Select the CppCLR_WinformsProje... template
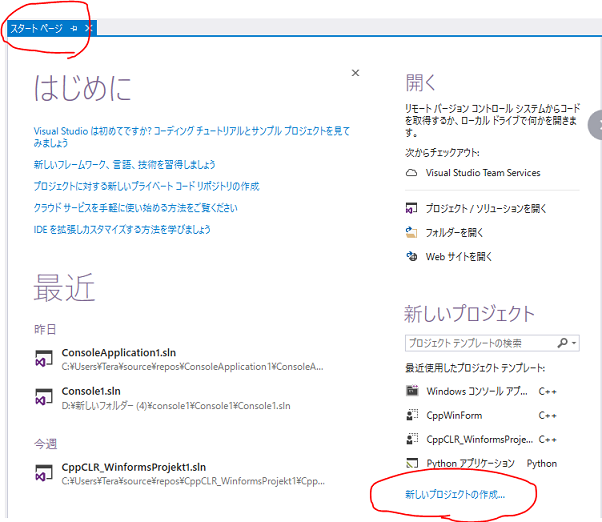602x522 pixels. [x=481, y=439]
